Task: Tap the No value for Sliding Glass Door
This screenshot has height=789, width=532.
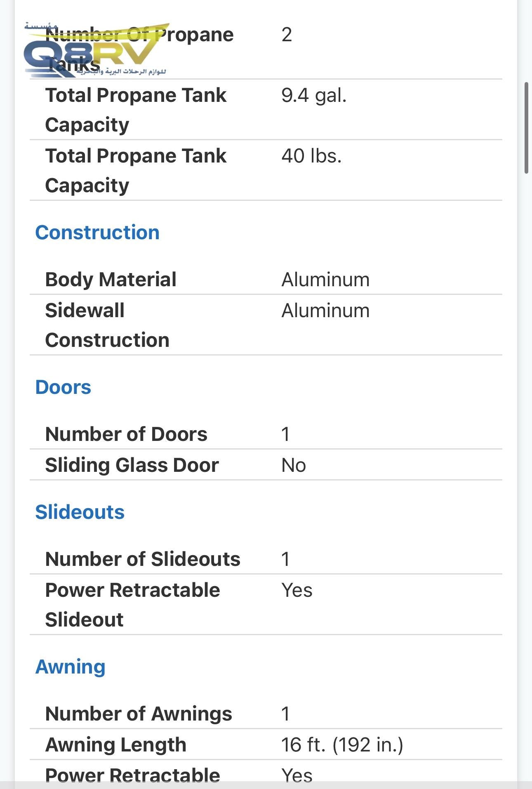Action: [x=294, y=465]
